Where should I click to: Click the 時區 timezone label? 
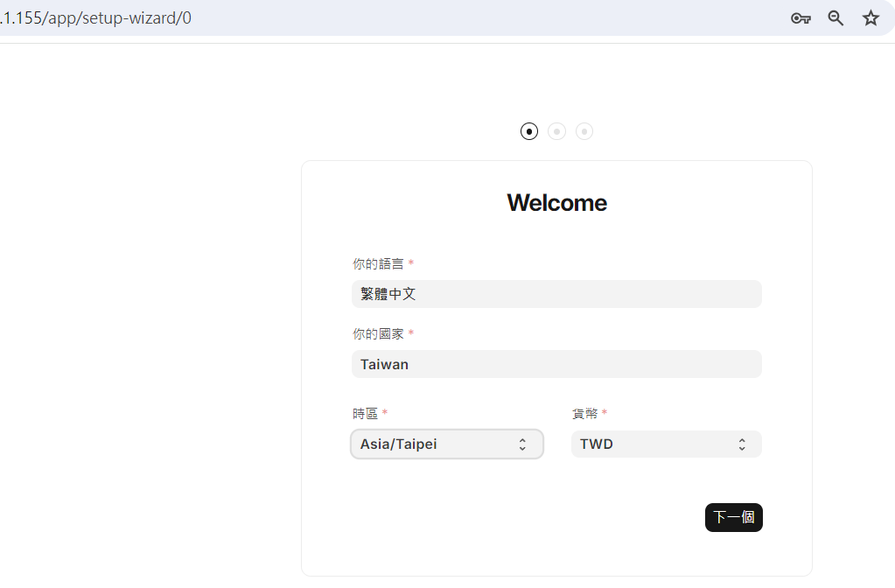coord(366,413)
